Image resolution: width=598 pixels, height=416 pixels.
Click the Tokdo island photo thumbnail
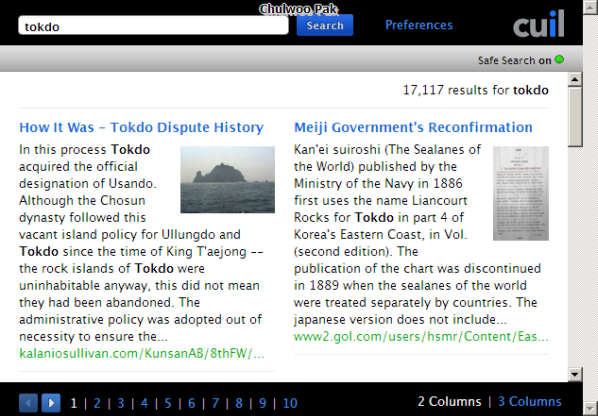pyautogui.click(x=227, y=180)
